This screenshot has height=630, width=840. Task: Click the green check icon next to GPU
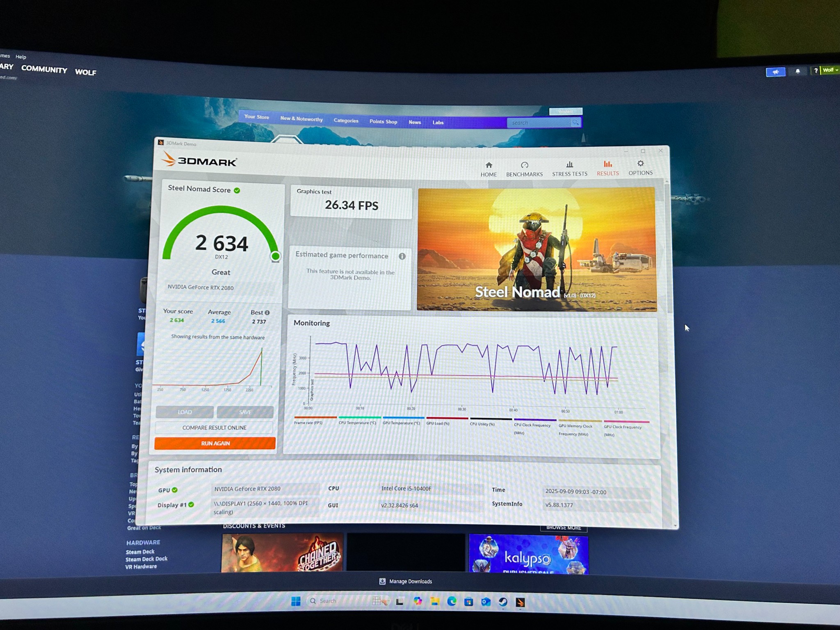click(175, 490)
